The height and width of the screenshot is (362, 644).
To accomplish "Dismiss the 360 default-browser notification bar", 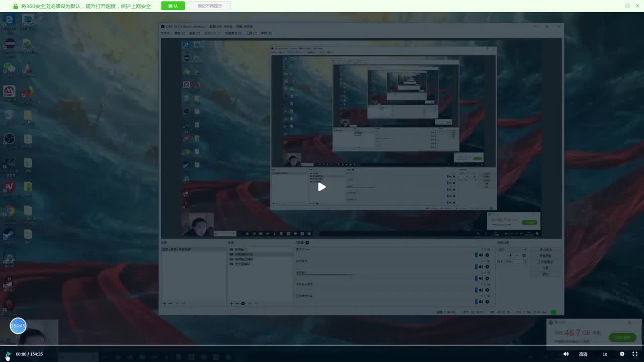I will [x=638, y=6].
